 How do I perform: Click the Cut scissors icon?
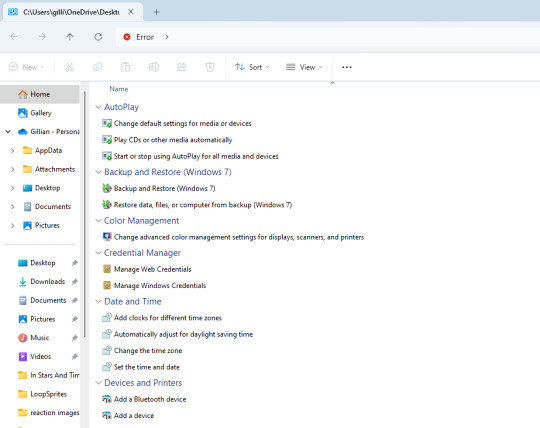[70, 67]
